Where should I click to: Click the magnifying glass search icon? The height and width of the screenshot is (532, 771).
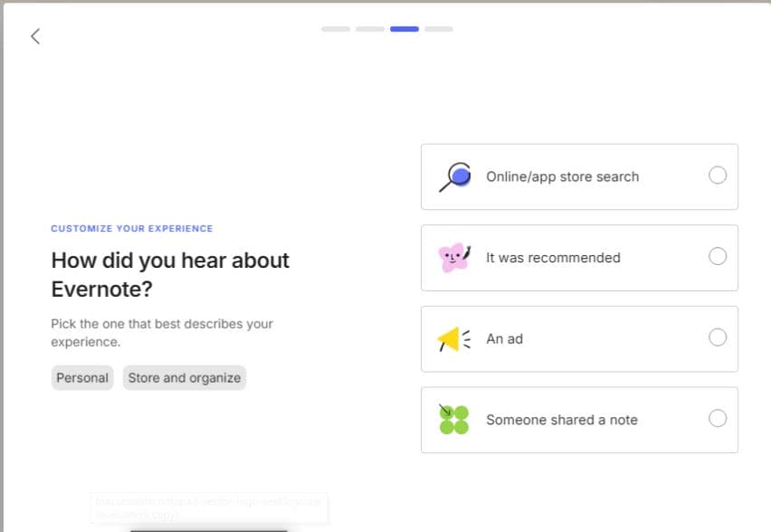[454, 176]
